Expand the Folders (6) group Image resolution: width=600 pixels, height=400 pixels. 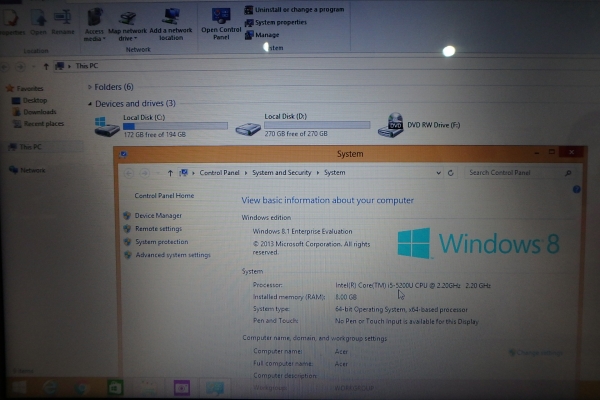tap(90, 87)
